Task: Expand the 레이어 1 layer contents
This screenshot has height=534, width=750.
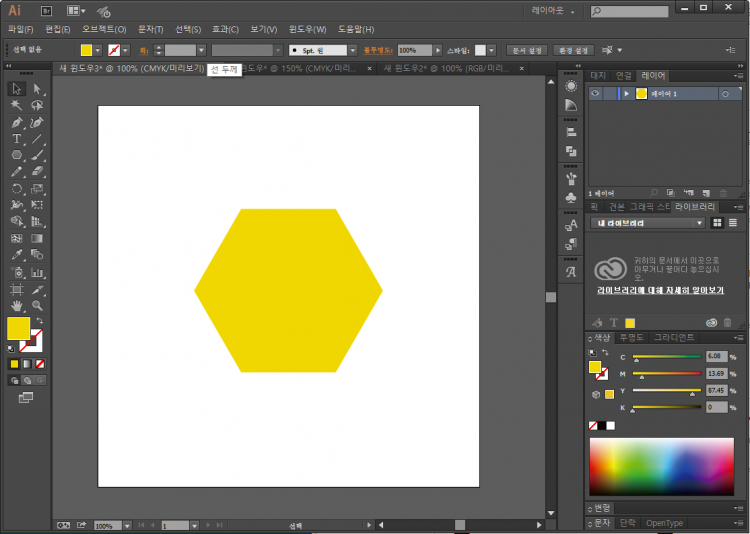Action: [x=627, y=93]
